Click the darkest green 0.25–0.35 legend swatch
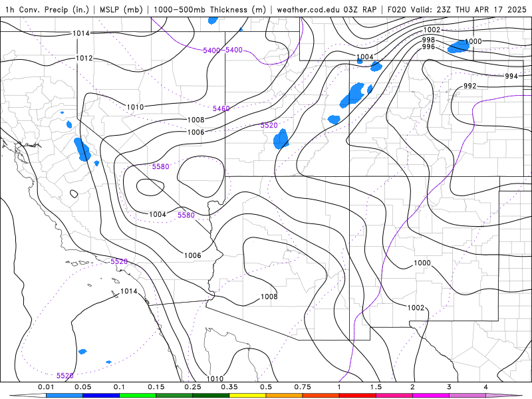The image size is (532, 399). [211, 396]
